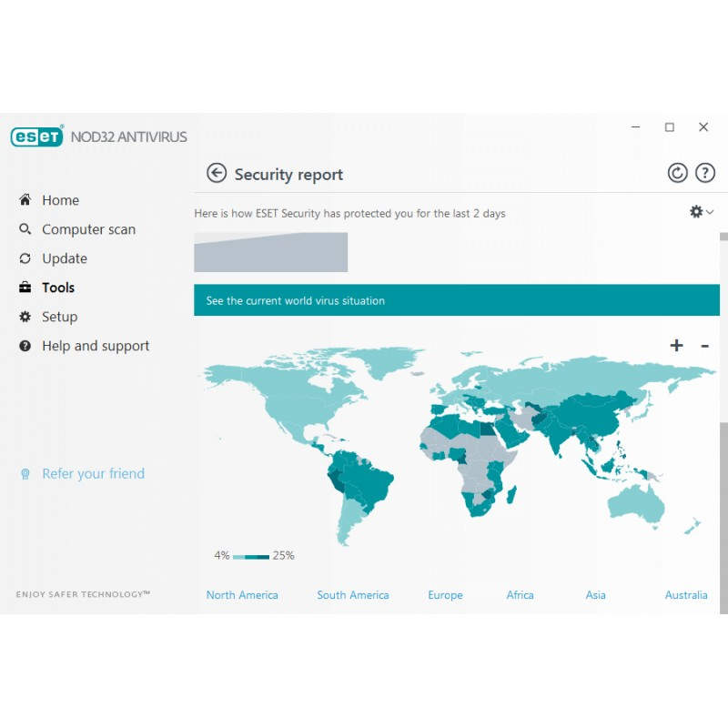Image resolution: width=728 pixels, height=728 pixels.
Task: Show the Europe map region
Action: coord(445,595)
